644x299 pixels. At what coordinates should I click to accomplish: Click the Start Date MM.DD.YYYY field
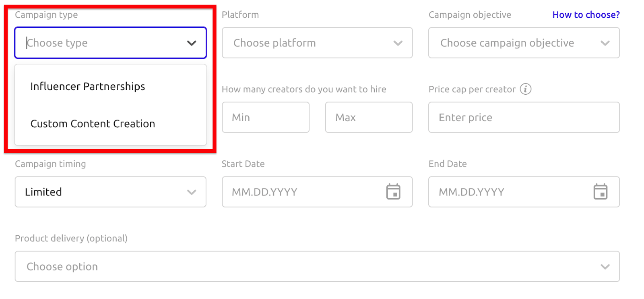coord(317,192)
